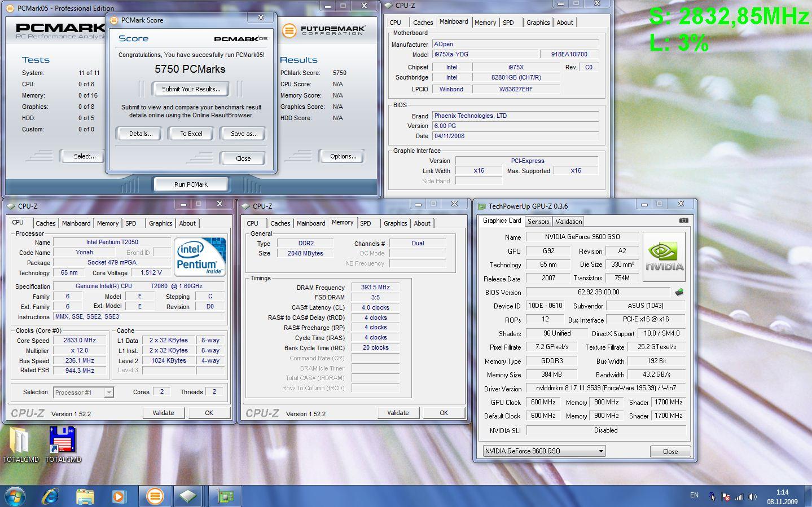This screenshot has width=812, height=507.
Task: Open Windows Explorer folder taskbar icon
Action: click(x=85, y=496)
